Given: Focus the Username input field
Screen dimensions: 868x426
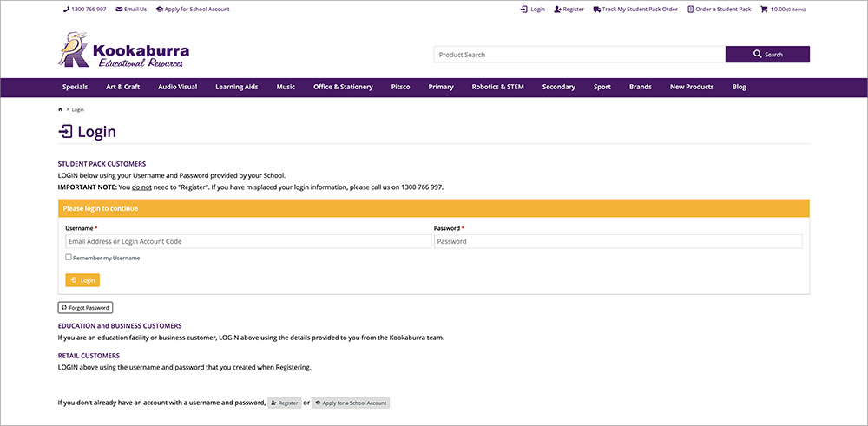Looking at the screenshot, I should tap(247, 241).
